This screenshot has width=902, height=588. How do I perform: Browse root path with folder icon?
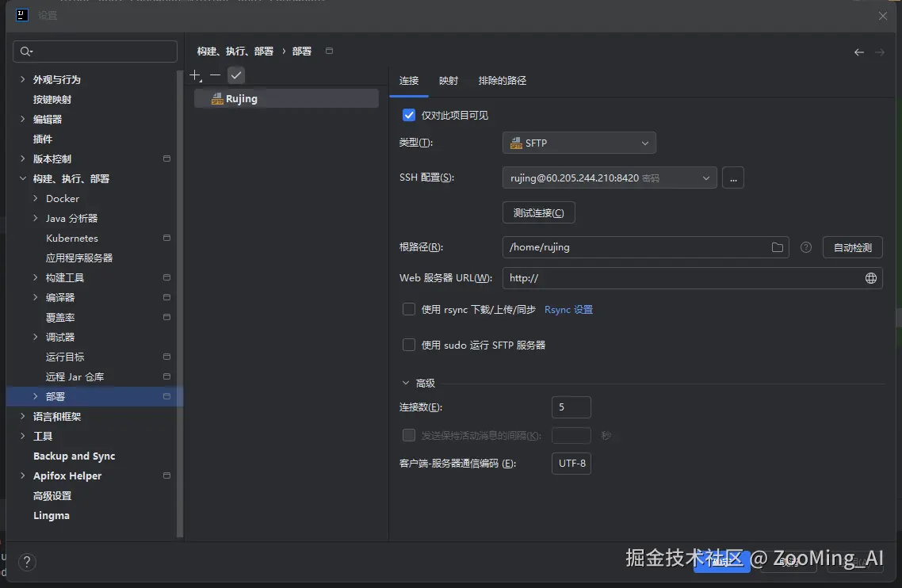click(x=778, y=247)
